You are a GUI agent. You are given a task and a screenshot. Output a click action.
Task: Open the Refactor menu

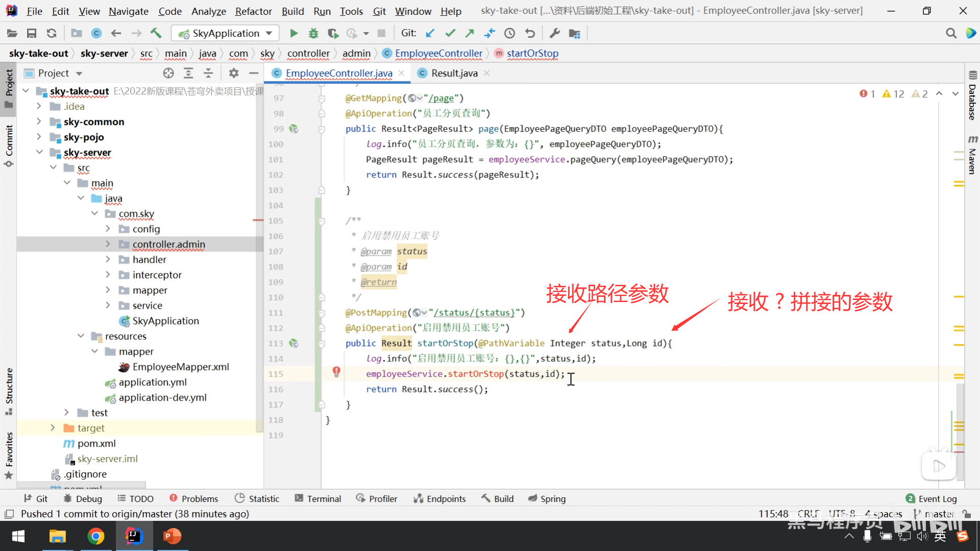click(253, 11)
